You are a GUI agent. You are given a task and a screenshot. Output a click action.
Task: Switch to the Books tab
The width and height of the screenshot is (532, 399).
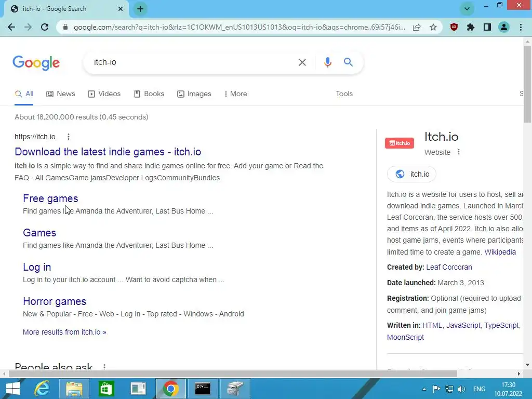[x=149, y=94]
